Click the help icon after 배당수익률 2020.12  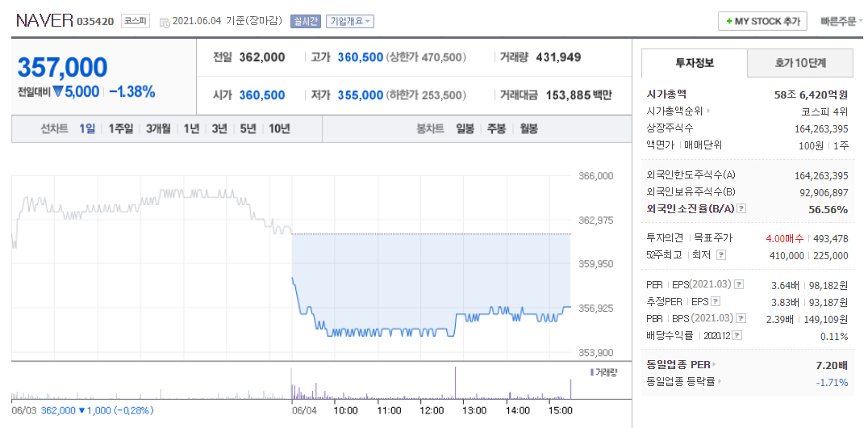737,335
